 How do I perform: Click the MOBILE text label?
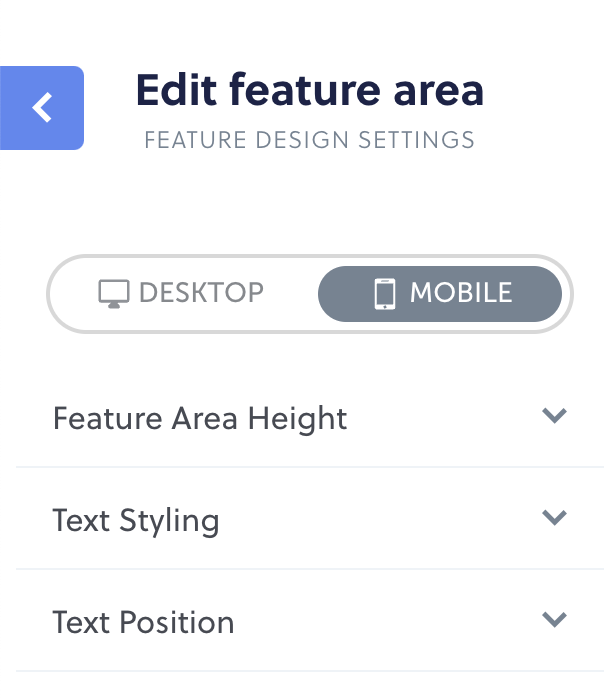(461, 293)
